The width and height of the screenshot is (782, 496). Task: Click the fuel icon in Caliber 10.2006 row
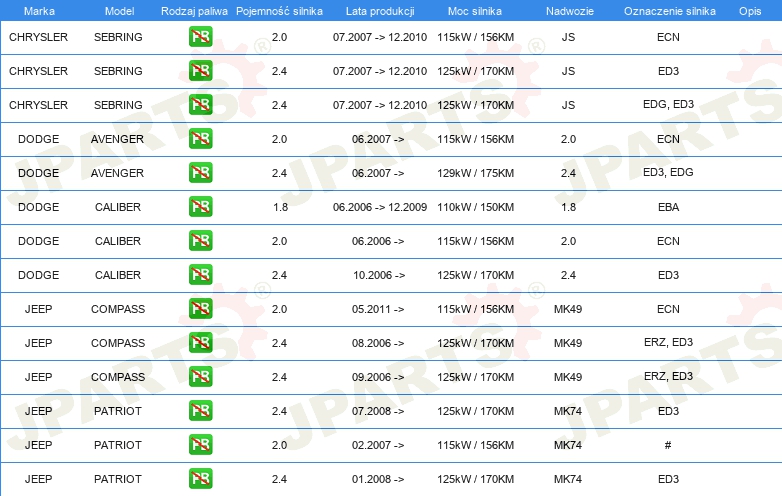[x=200, y=275]
